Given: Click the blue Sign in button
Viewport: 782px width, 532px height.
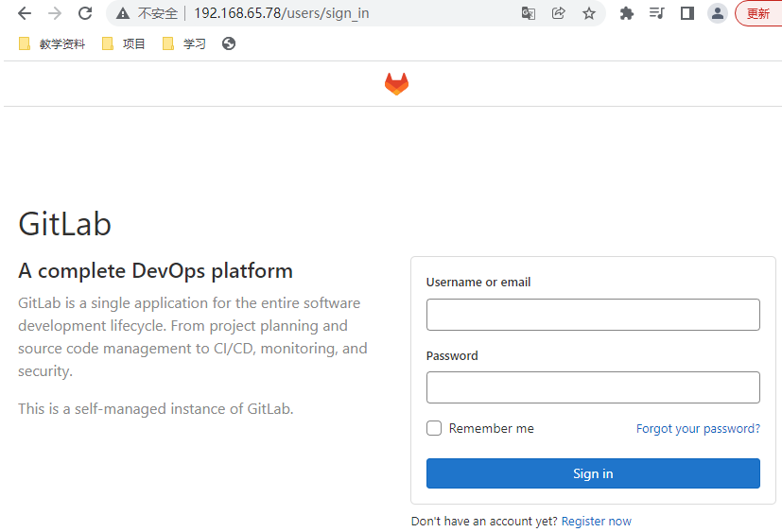Looking at the screenshot, I should point(593,473).
